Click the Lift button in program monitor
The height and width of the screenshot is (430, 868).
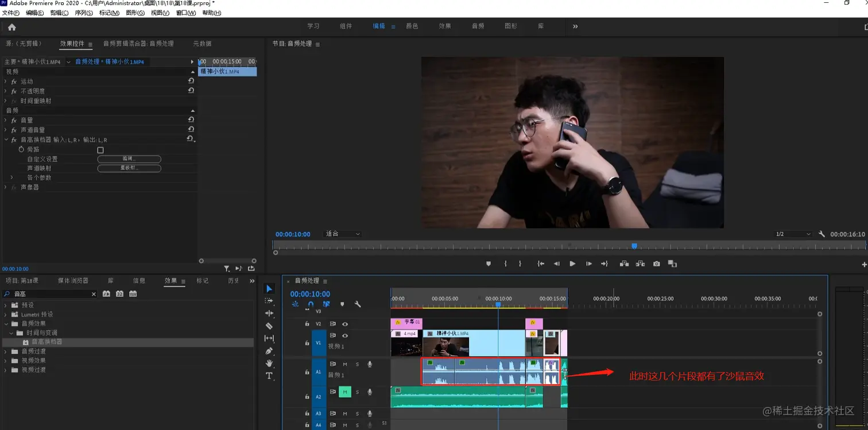click(x=624, y=264)
